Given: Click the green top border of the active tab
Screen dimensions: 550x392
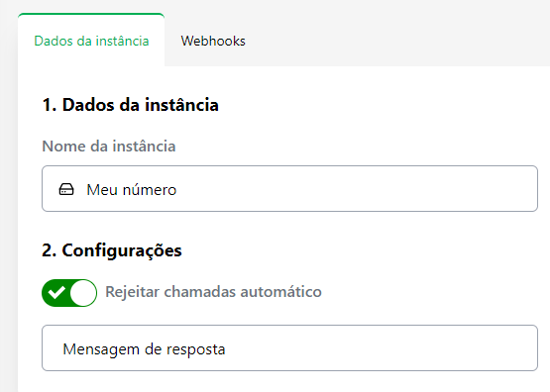Looking at the screenshot, I should point(91,15).
